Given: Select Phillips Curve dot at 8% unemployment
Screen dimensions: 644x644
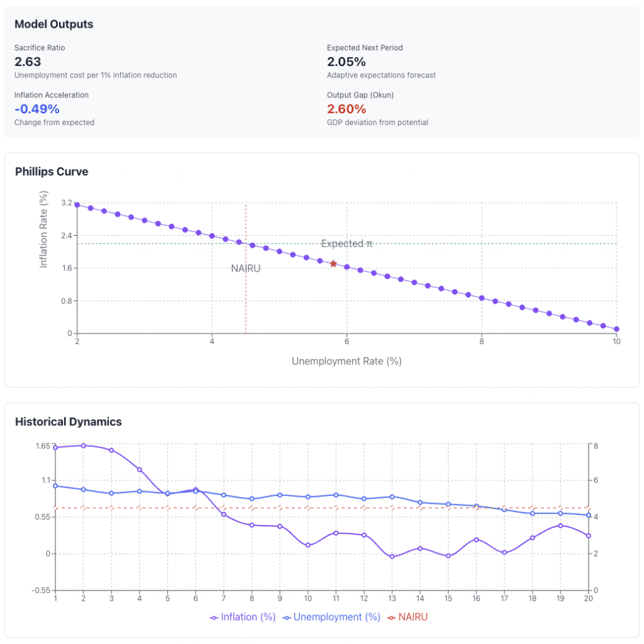Looking at the screenshot, I should (482, 298).
